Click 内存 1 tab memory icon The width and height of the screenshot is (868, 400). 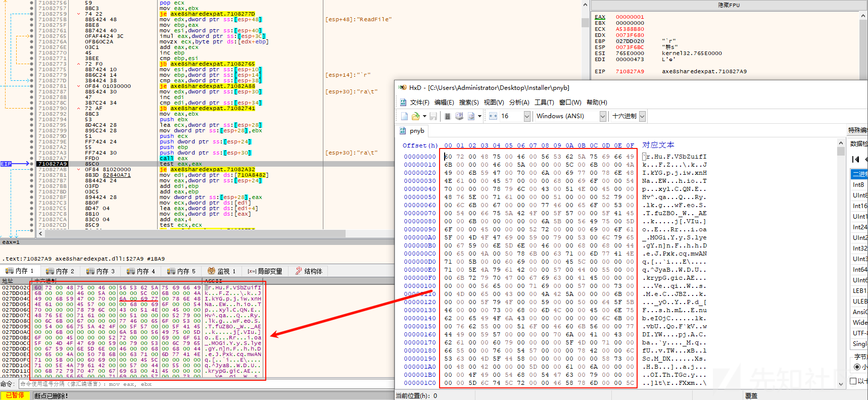(9, 271)
